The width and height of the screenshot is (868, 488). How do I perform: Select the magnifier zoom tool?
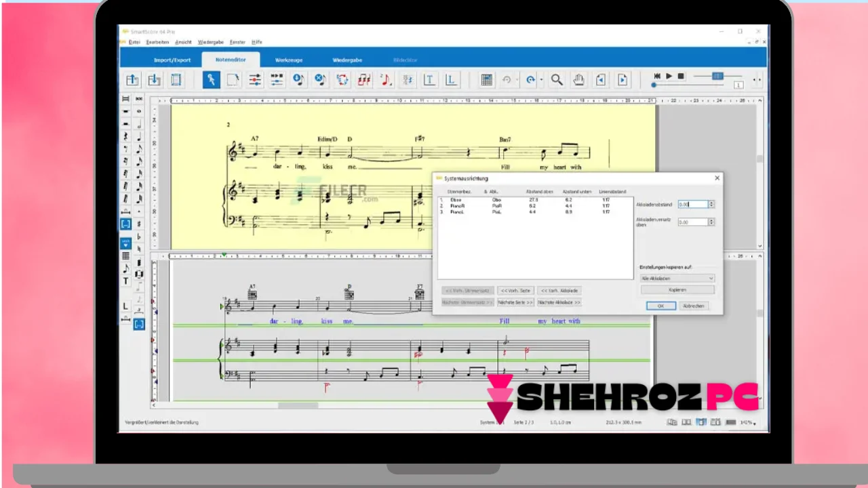[x=557, y=80]
